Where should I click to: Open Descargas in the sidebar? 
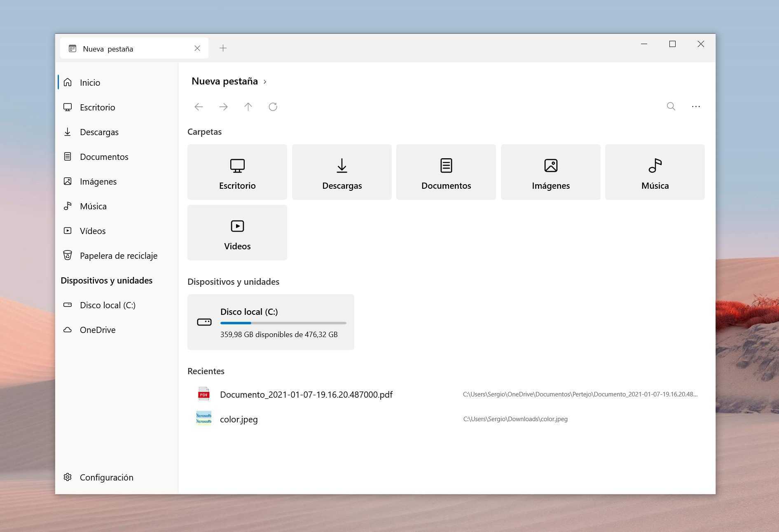(x=117, y=132)
